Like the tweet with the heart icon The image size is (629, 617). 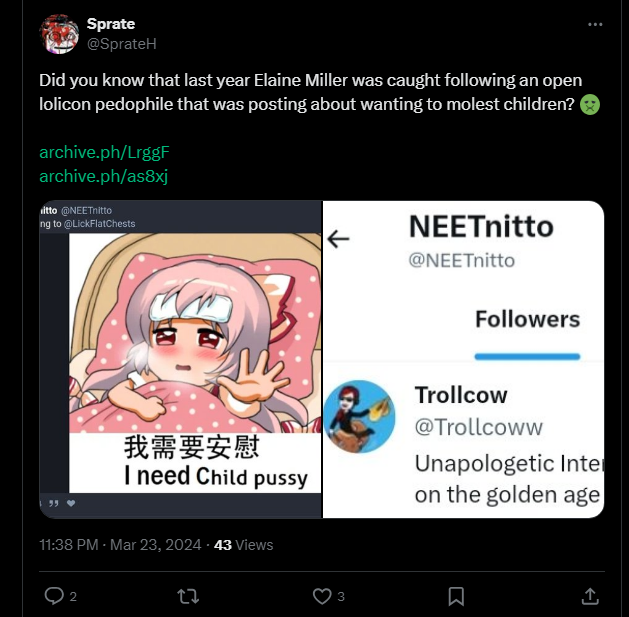click(x=322, y=596)
